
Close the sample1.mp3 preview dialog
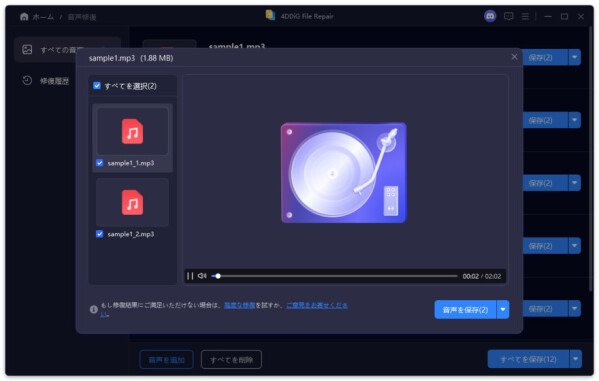(514, 57)
